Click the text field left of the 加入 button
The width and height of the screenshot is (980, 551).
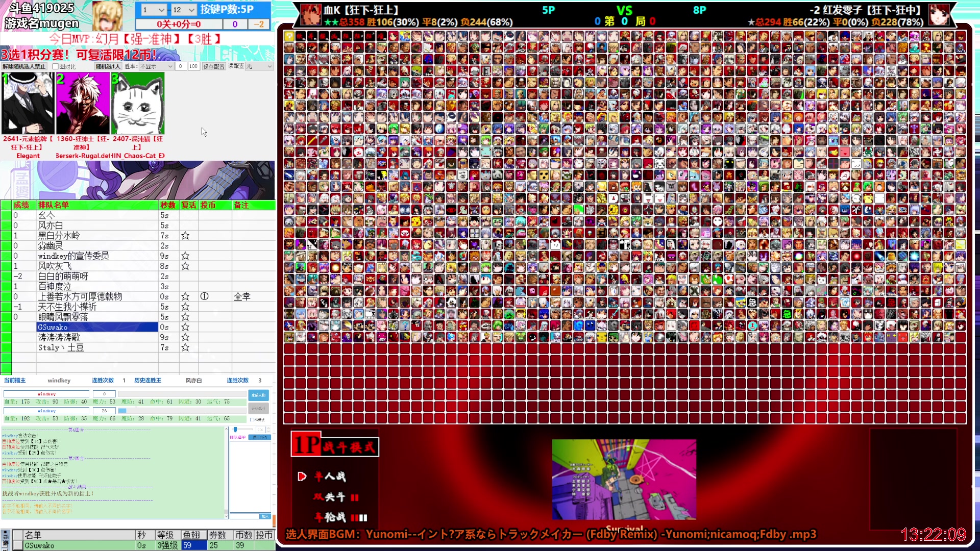[x=244, y=516]
